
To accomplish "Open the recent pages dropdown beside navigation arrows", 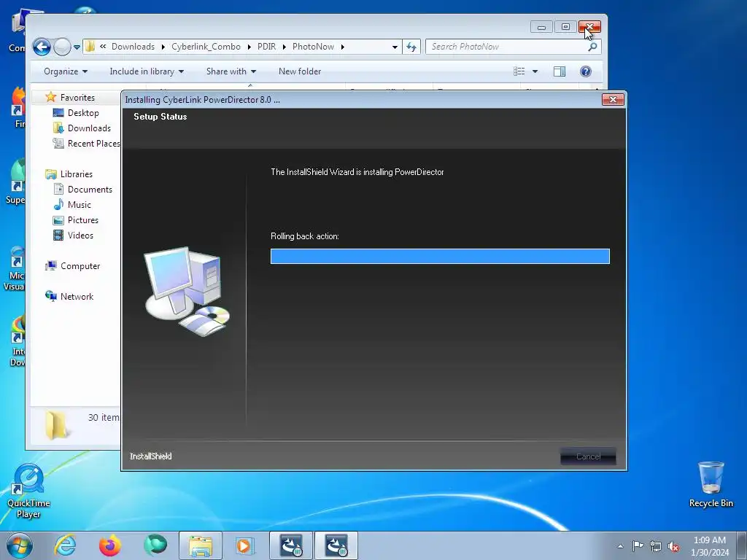I will pos(77,47).
